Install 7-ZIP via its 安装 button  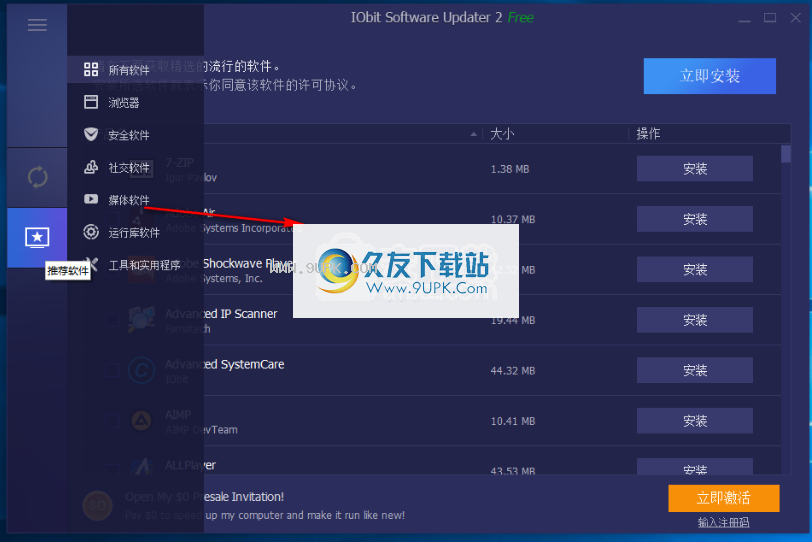694,169
